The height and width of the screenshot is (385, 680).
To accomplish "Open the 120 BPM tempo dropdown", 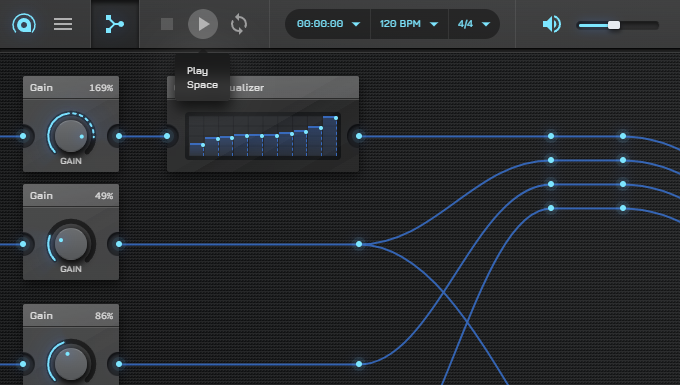I will click(409, 24).
